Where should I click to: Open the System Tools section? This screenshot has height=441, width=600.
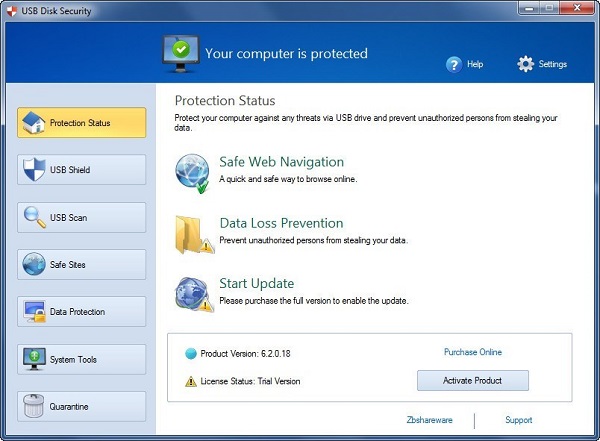(x=82, y=359)
